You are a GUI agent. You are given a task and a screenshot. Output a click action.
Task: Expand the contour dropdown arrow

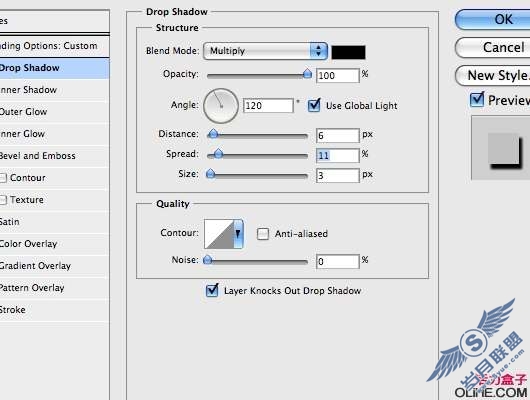point(238,234)
